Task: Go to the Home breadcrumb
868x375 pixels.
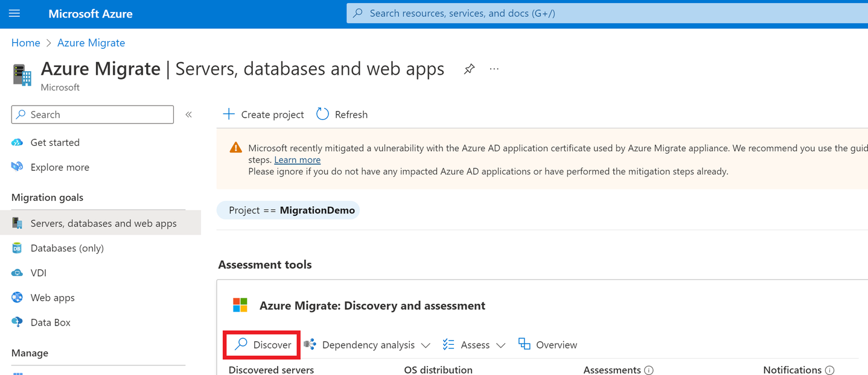Action: (26, 43)
